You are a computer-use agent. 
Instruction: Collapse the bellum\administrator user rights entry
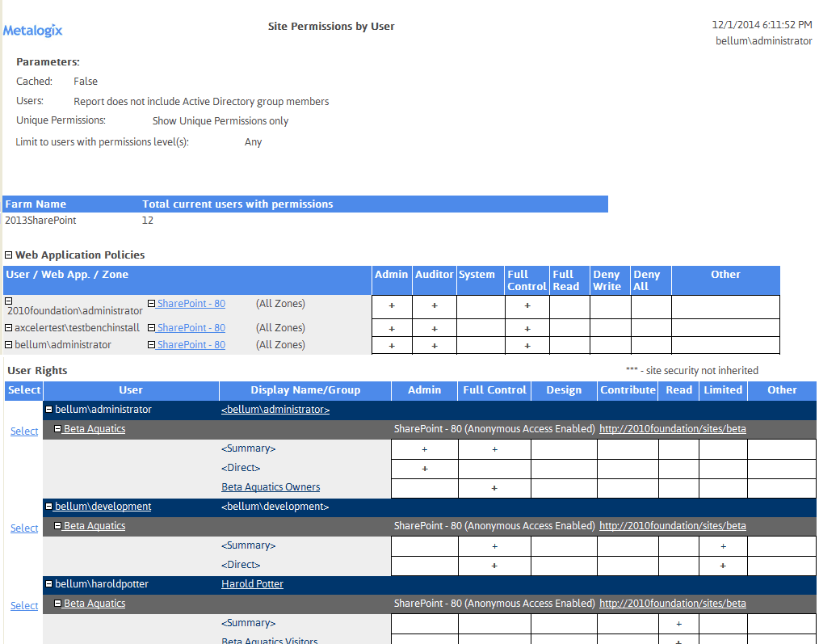[x=51, y=410]
